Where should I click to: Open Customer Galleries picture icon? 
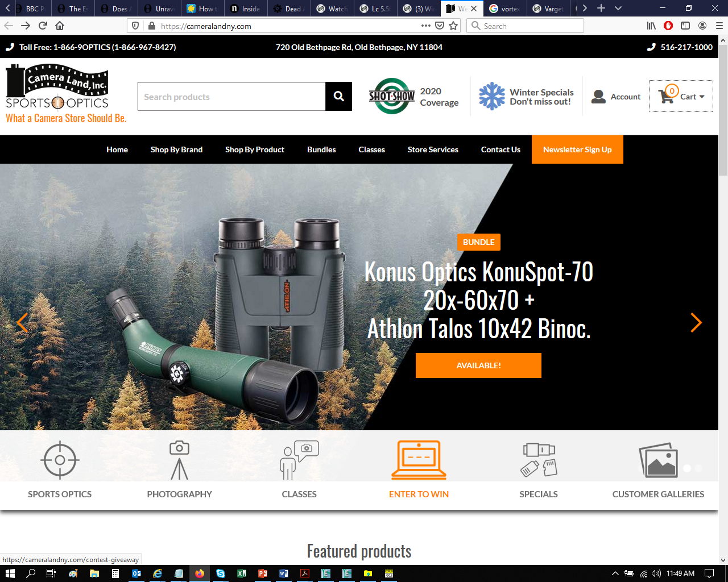click(x=659, y=460)
